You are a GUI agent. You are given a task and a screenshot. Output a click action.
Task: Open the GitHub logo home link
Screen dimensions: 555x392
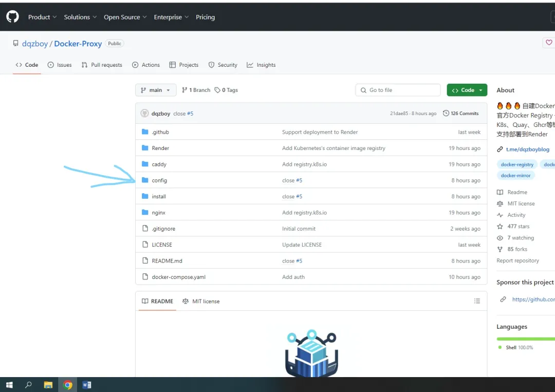12,16
